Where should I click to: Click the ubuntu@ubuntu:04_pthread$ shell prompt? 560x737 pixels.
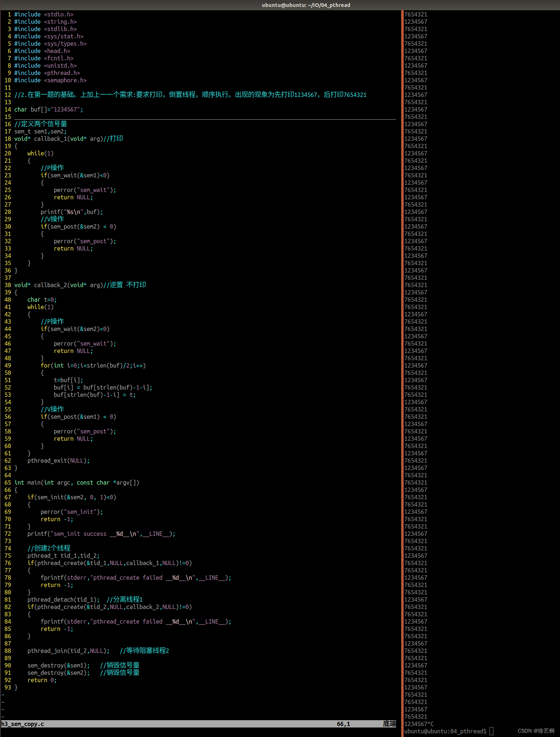445,731
